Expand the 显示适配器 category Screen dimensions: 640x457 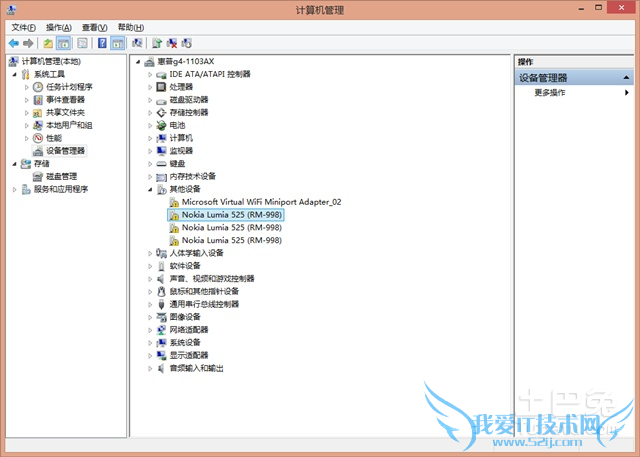tap(150, 355)
